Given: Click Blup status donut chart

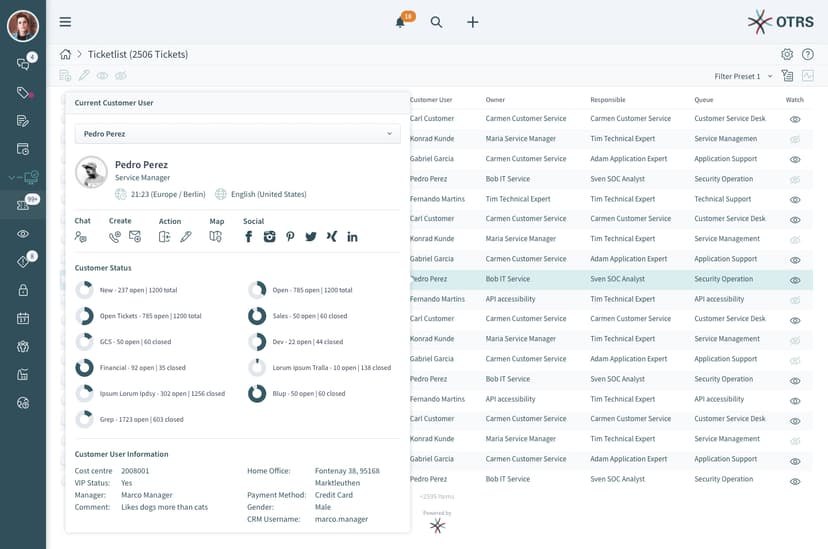Looking at the screenshot, I should pos(257,393).
